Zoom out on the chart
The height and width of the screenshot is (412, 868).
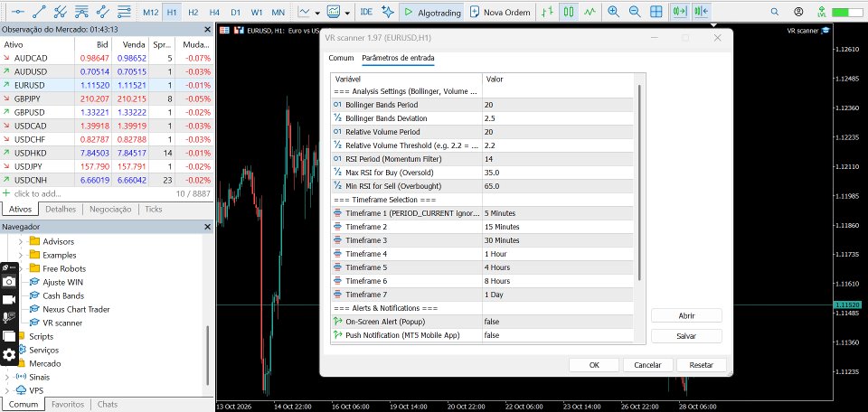tap(635, 12)
